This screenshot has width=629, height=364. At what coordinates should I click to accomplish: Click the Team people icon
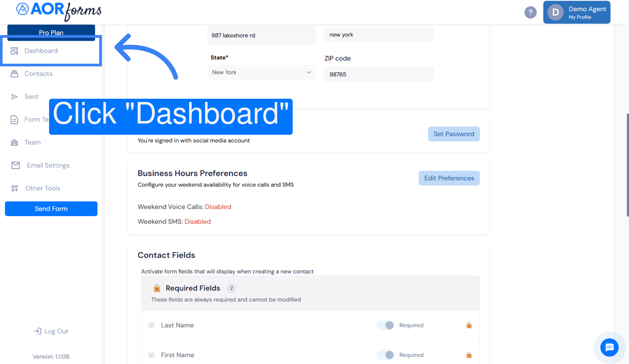tap(14, 142)
